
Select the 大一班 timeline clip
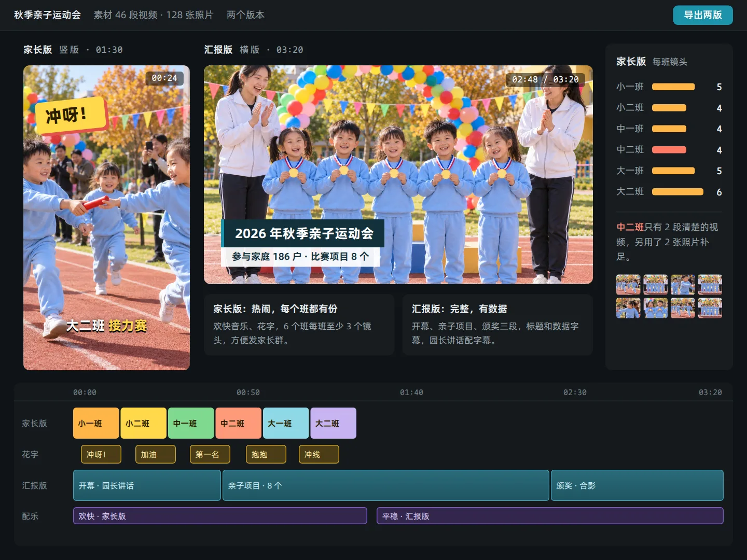[286, 423]
